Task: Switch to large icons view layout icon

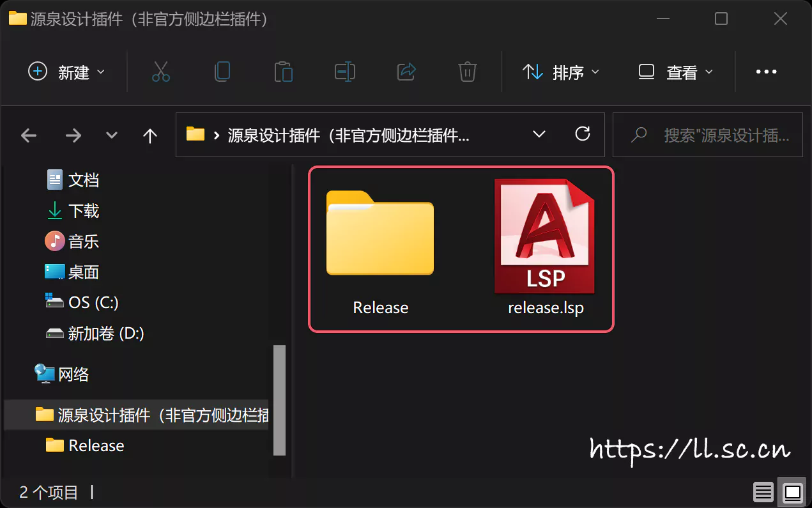Action: point(792,492)
